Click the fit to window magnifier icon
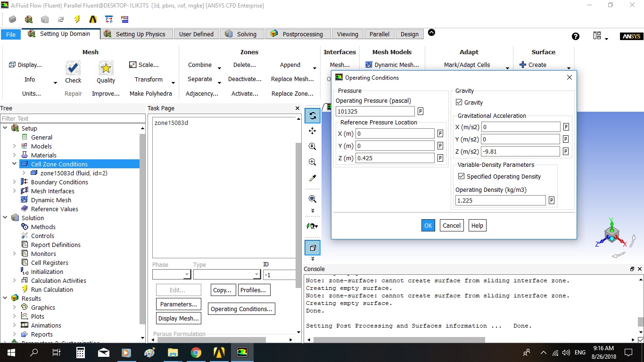This screenshot has height=362, width=644. coord(312,199)
